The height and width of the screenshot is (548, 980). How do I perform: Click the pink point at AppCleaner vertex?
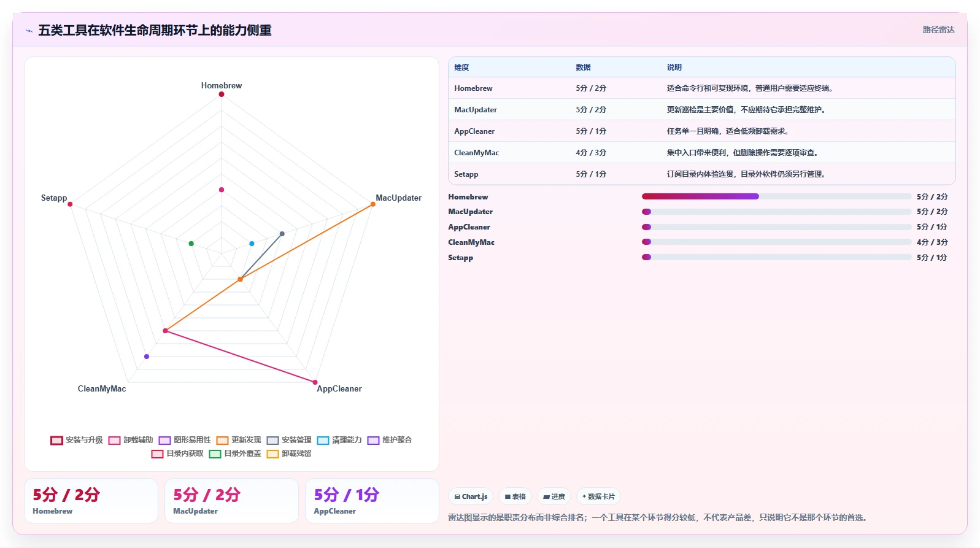click(315, 382)
